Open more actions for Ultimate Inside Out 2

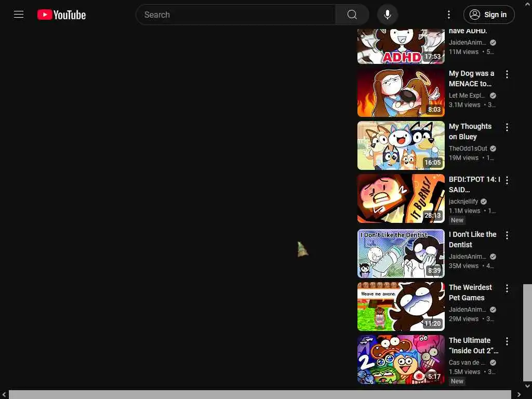(507, 341)
